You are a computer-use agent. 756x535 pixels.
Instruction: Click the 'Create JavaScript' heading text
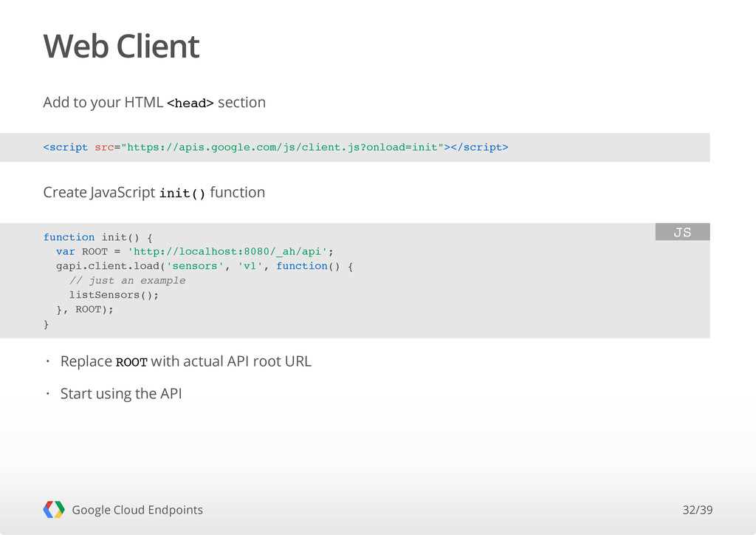[99, 192]
